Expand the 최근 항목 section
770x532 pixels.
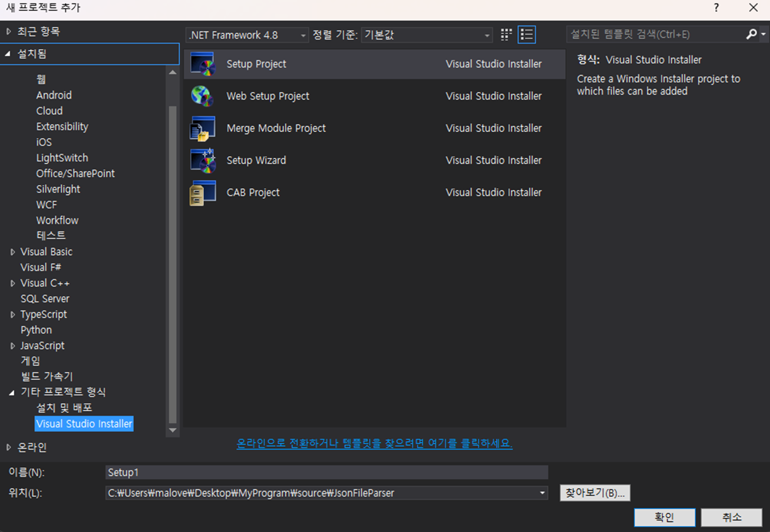tap(8, 32)
